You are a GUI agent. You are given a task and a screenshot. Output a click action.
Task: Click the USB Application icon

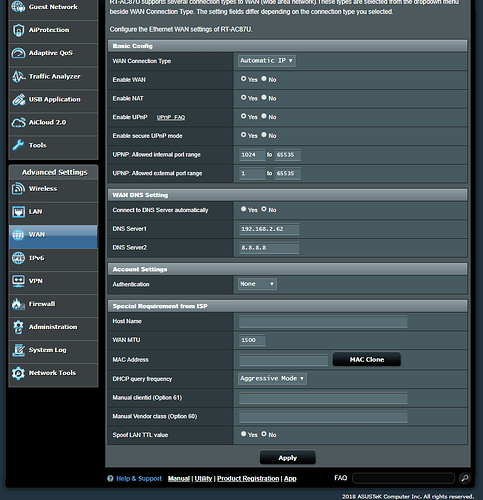[18, 99]
